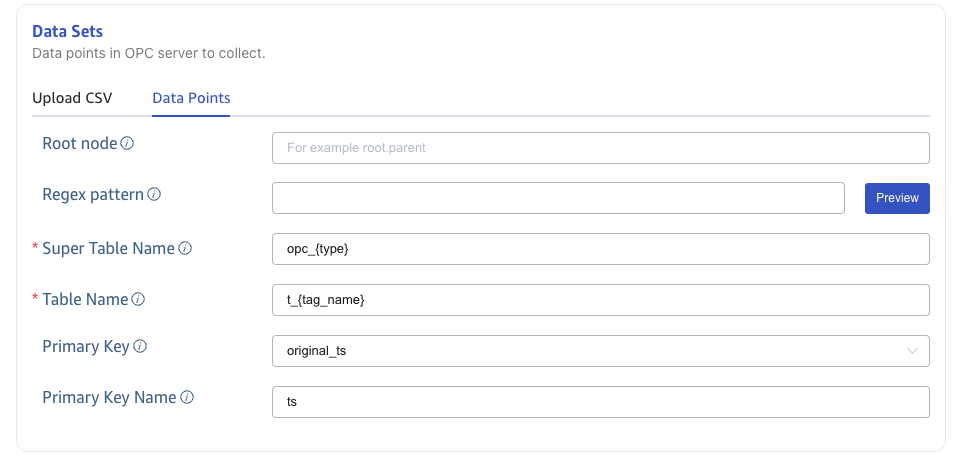Image resolution: width=958 pixels, height=461 pixels.
Task: Show the Super Table Name info tooltip icon
Action: click(185, 248)
